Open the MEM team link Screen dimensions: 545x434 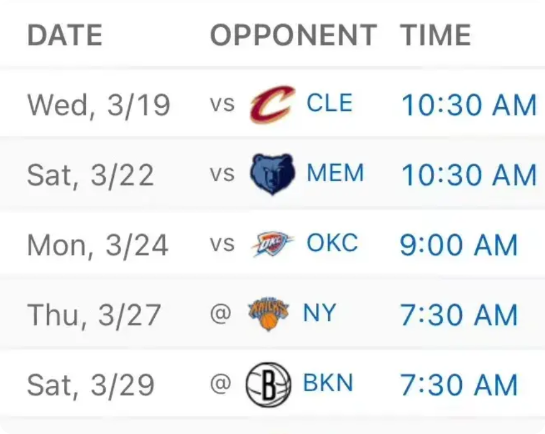(335, 173)
